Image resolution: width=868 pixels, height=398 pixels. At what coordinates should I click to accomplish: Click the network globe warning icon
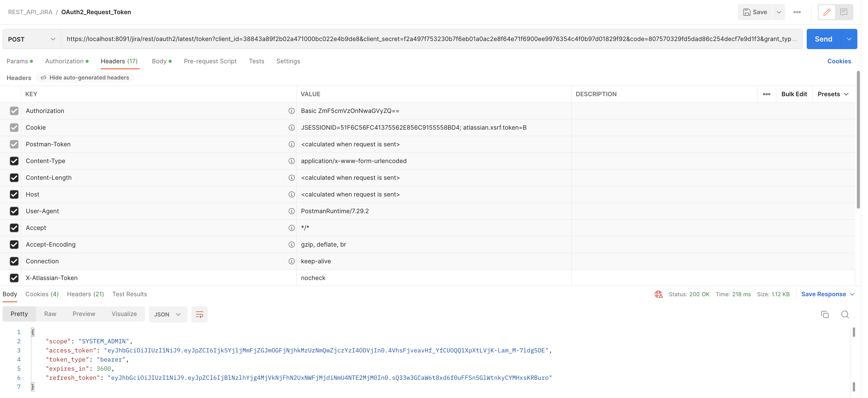[658, 294]
